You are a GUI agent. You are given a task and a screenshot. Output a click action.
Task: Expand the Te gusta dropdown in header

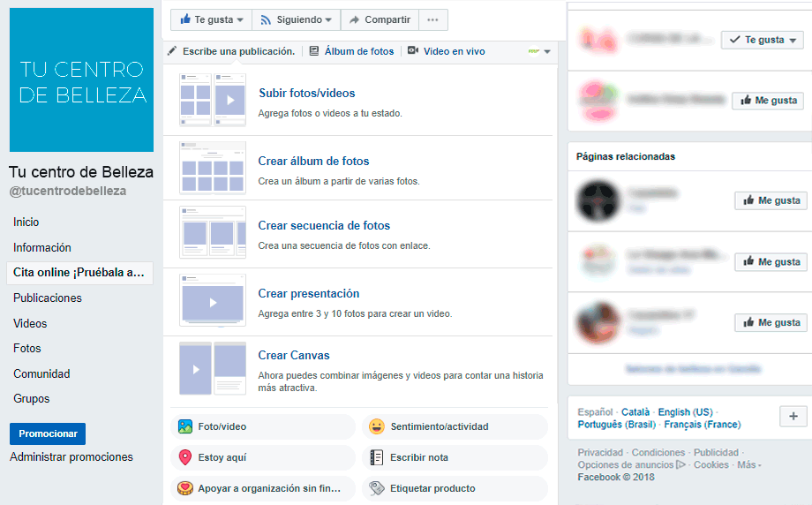pos(240,20)
